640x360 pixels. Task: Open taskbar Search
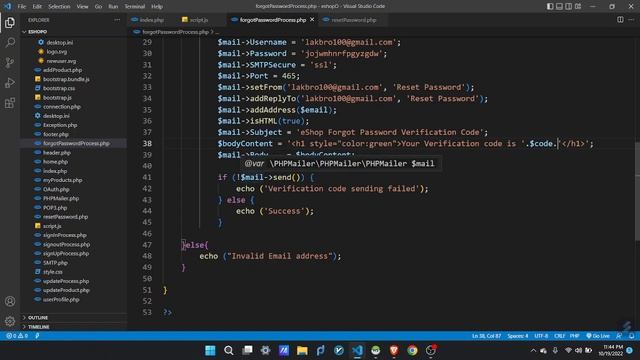(x=229, y=350)
